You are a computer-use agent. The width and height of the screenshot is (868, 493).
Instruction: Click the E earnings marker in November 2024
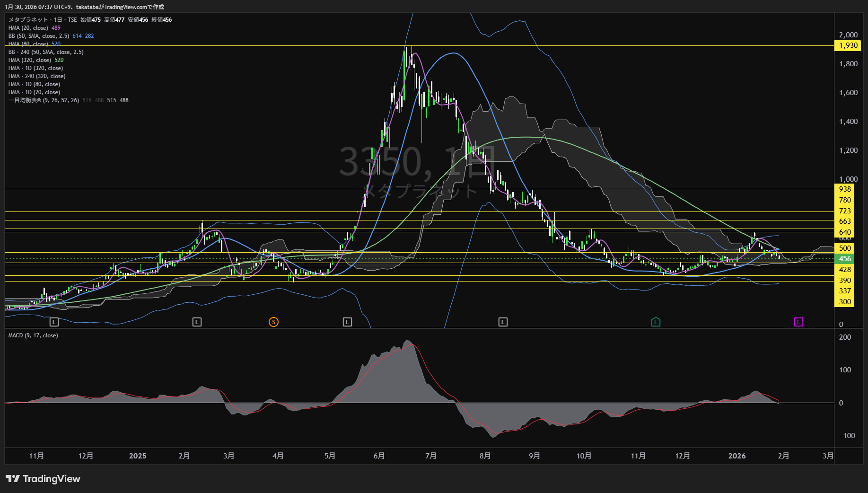54,322
